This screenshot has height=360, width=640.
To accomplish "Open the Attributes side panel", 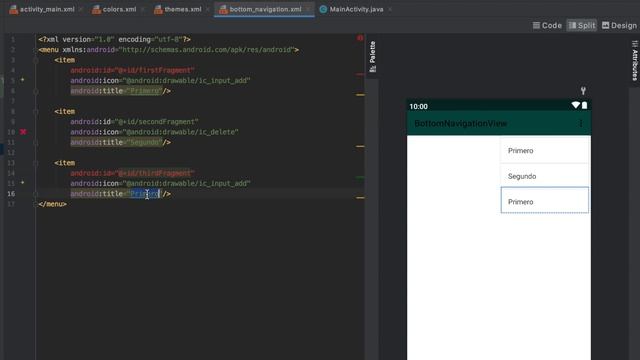I will (x=634, y=60).
